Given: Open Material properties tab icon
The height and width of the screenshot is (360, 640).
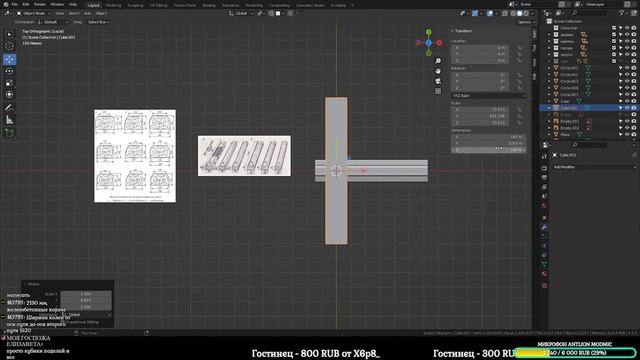Looking at the screenshot, I should coord(544,273).
